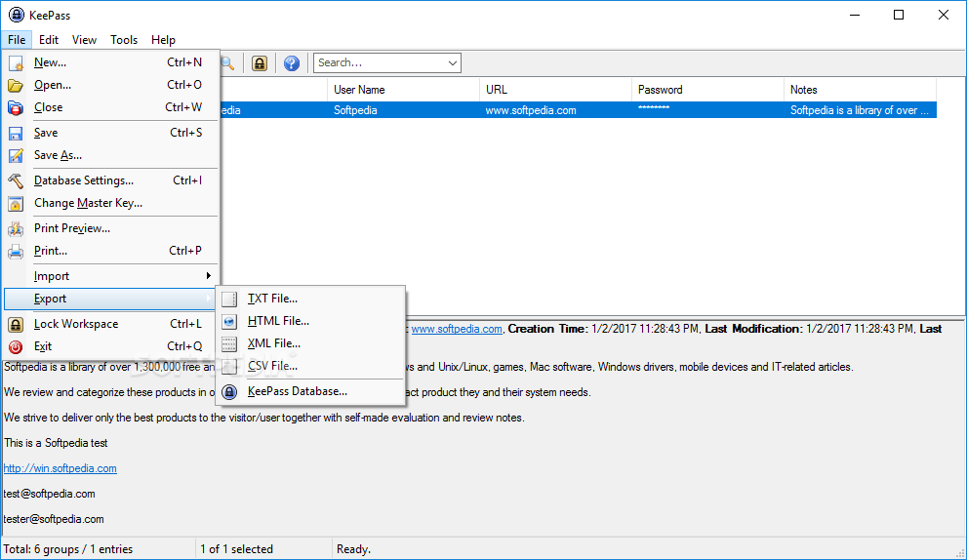Click the CSV File icon

[229, 367]
